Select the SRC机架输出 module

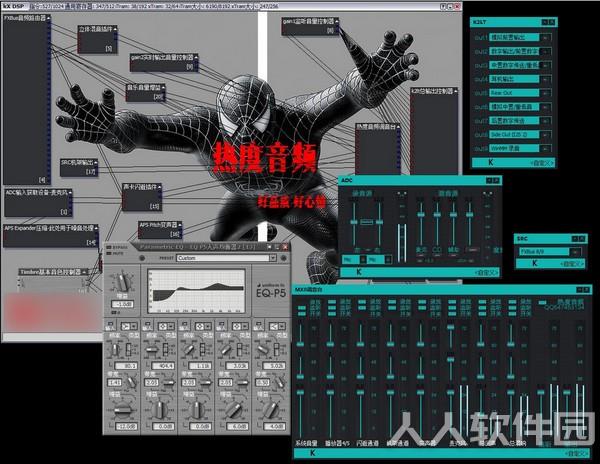[x=79, y=168]
